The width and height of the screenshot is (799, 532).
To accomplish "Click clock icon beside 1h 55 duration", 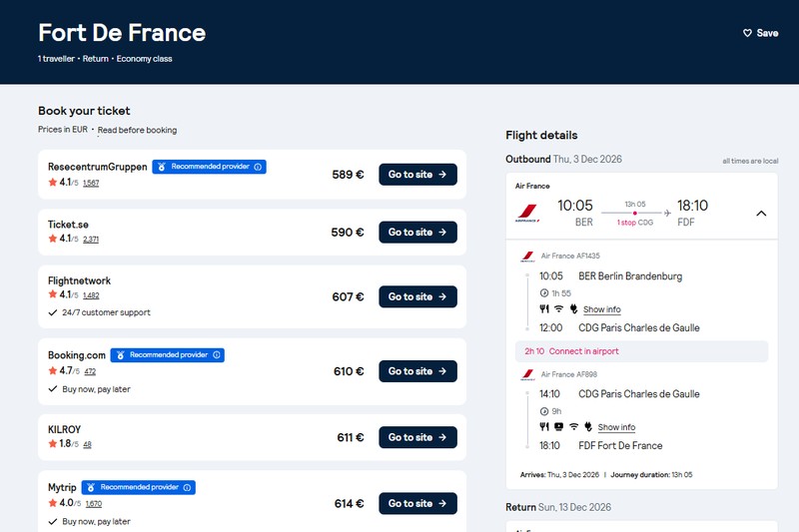I will pos(544,293).
